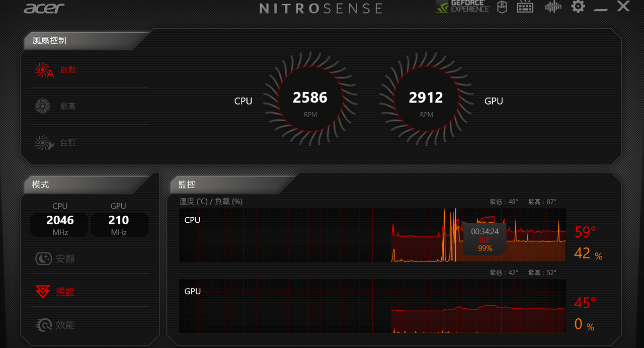Screen dimensions: 644x348
Task: Click the CPU graph 最高: 87° label
Action: (542, 202)
